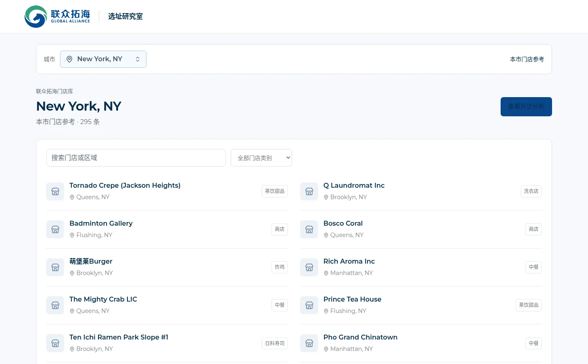Image resolution: width=588 pixels, height=364 pixels.
Task: Click 茶饮甜品 tag on Tornado Crepe row
Action: point(275,191)
